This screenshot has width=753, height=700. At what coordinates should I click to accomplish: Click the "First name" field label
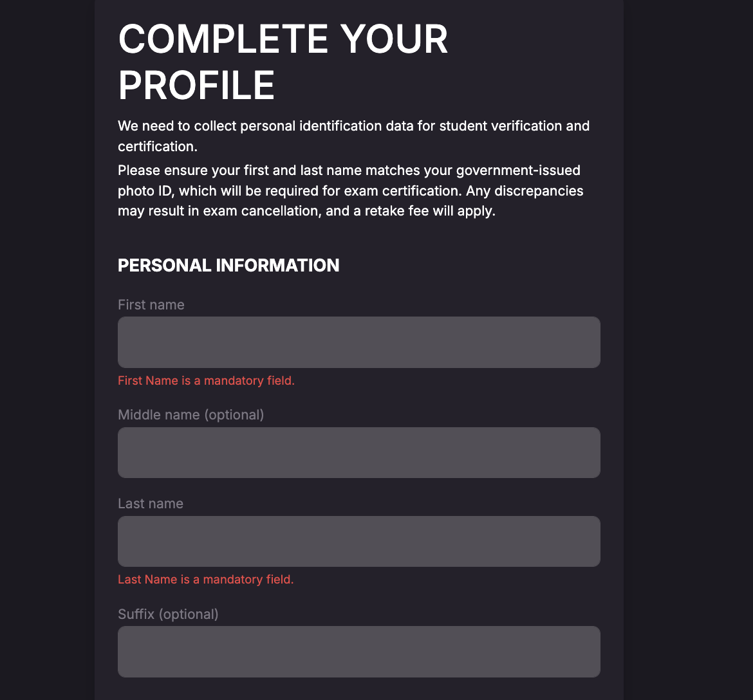click(151, 305)
